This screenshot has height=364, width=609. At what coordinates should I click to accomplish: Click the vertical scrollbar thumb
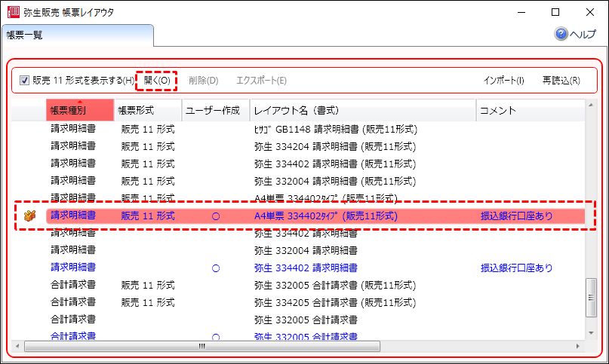click(x=591, y=298)
